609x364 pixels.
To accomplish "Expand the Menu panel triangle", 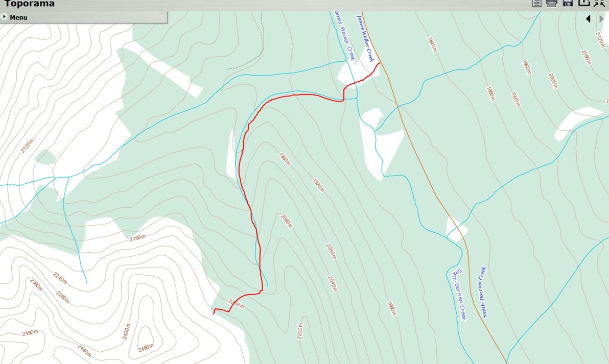I will 4,17.
